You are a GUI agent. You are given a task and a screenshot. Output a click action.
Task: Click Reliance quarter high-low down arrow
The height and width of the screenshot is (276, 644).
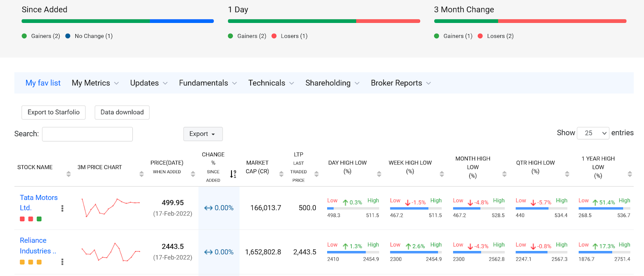pos(533,246)
